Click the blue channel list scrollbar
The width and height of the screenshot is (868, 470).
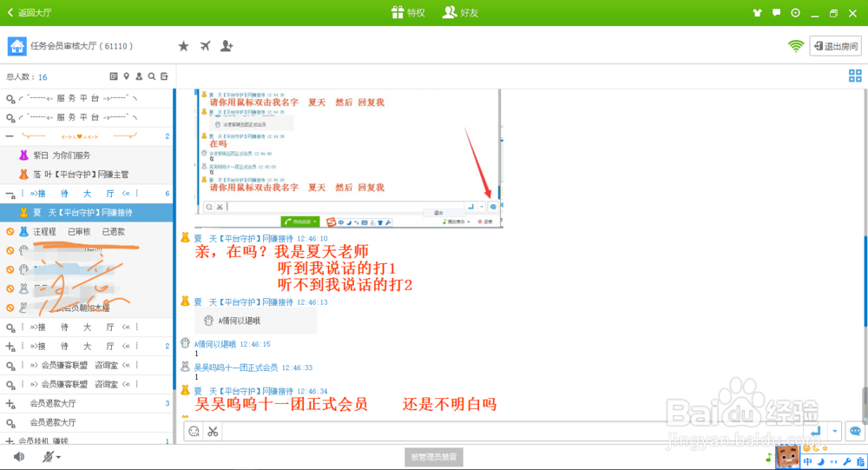[174, 238]
